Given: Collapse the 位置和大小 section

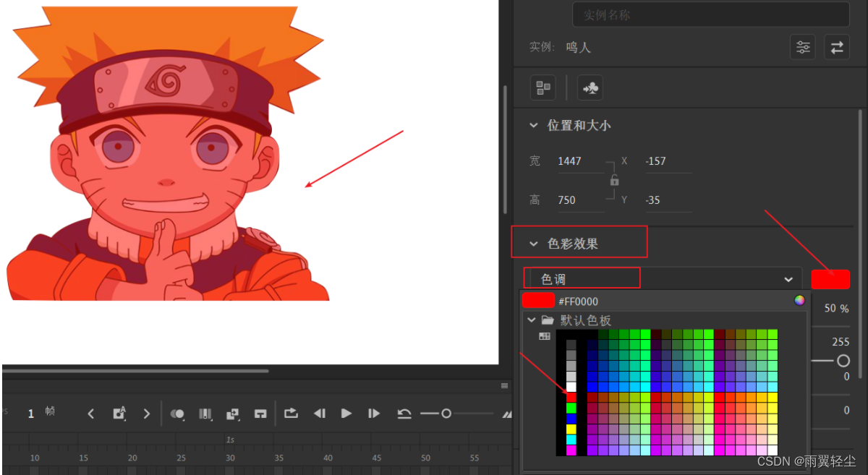Looking at the screenshot, I should 534,125.
